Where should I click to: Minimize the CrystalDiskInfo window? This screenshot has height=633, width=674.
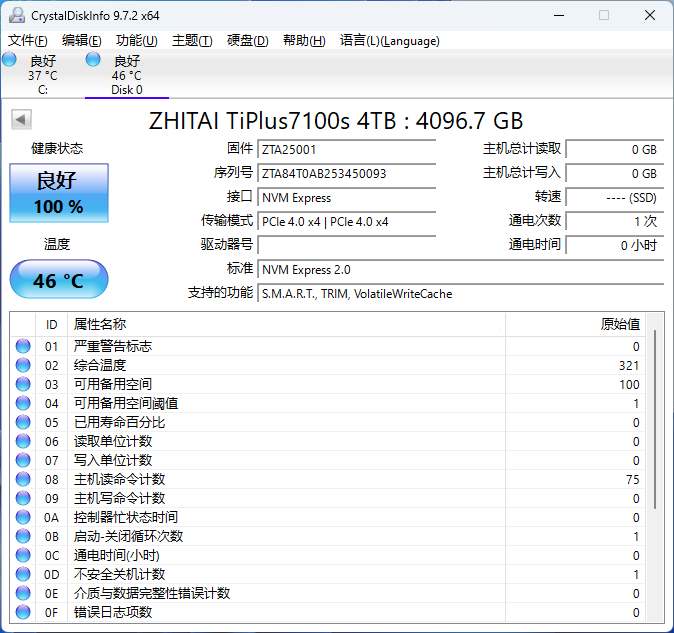coord(559,15)
